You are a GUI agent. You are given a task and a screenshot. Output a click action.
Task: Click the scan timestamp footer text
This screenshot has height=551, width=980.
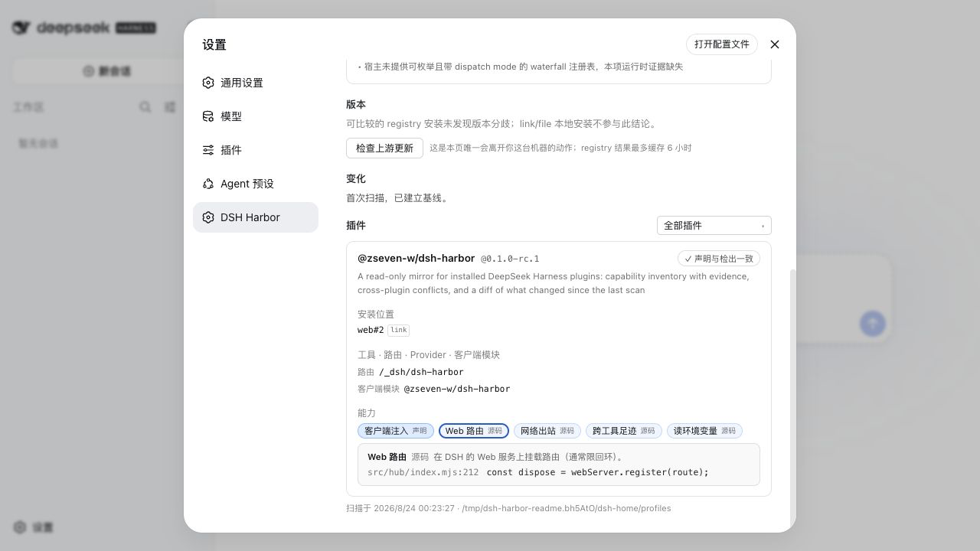tap(508, 508)
